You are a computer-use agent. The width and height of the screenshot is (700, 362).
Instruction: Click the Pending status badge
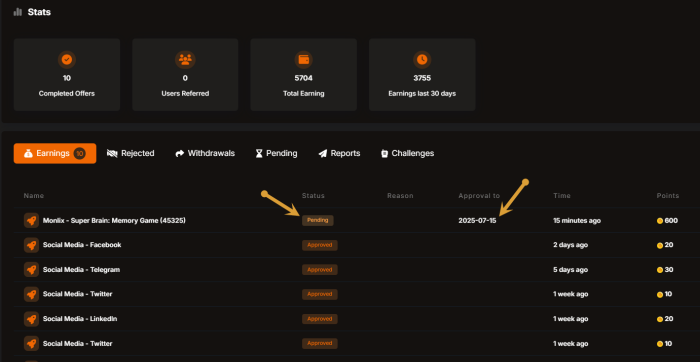tap(317, 221)
